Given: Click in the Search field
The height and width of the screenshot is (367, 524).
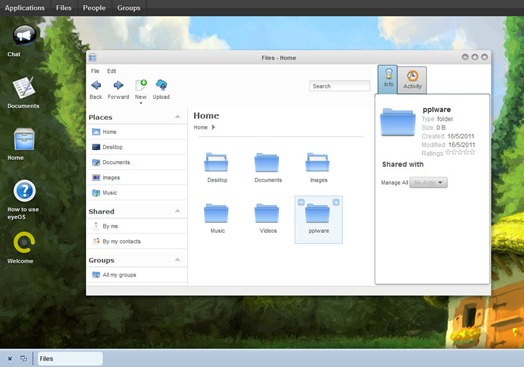Looking at the screenshot, I should coord(340,86).
